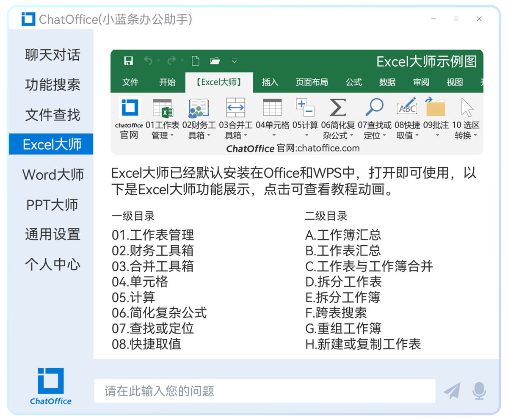Expand the 09批注 dropdown arrow
This screenshot has height=420, width=508.
(x=437, y=136)
